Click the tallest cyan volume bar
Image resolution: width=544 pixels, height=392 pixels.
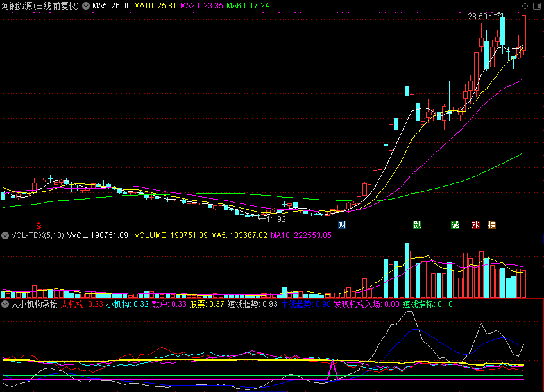[407, 270]
